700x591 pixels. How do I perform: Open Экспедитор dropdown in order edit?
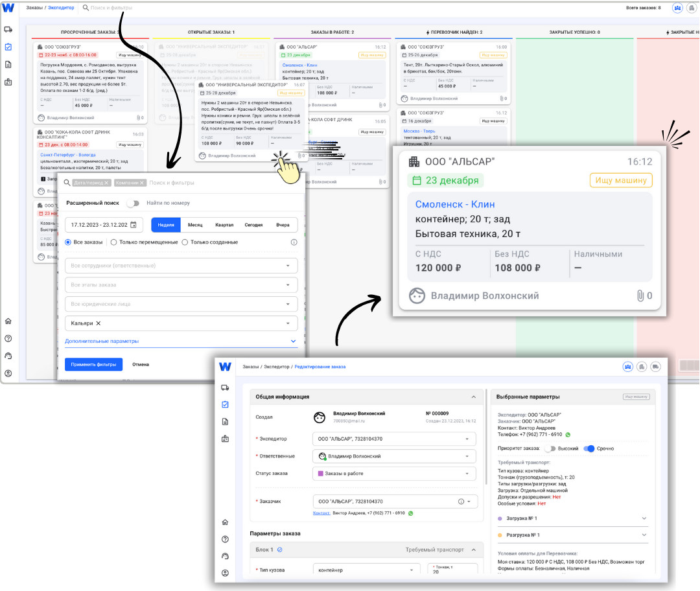(394, 439)
